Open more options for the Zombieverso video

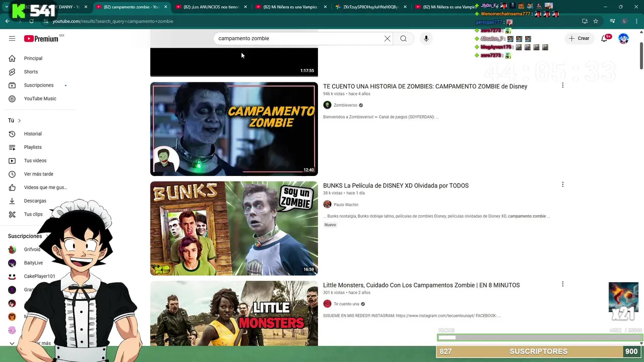[562, 85]
